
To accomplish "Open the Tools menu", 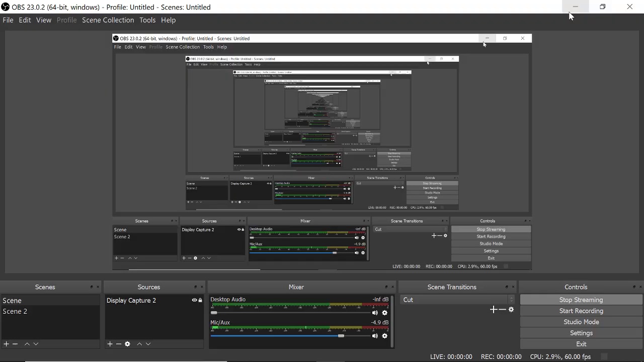I will pos(147,20).
